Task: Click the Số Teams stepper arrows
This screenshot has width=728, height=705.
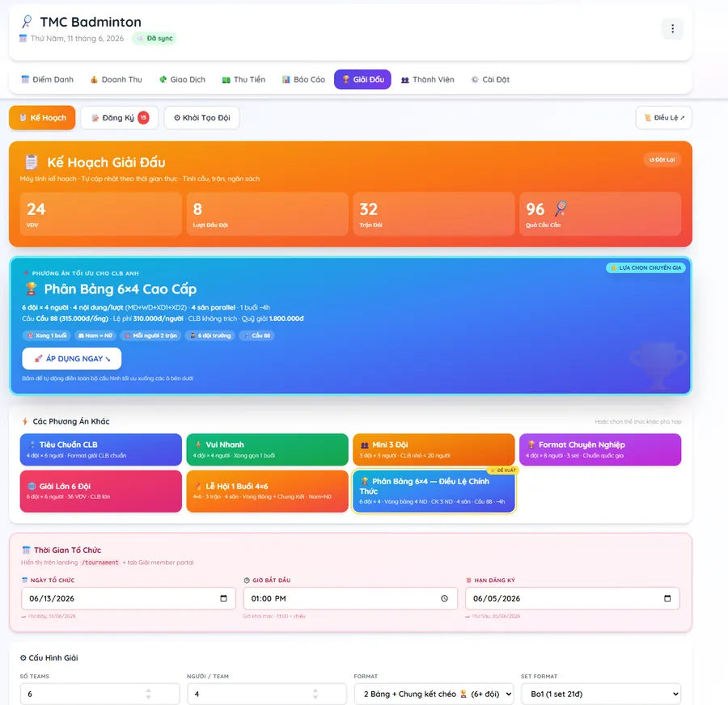Action: 149,694
